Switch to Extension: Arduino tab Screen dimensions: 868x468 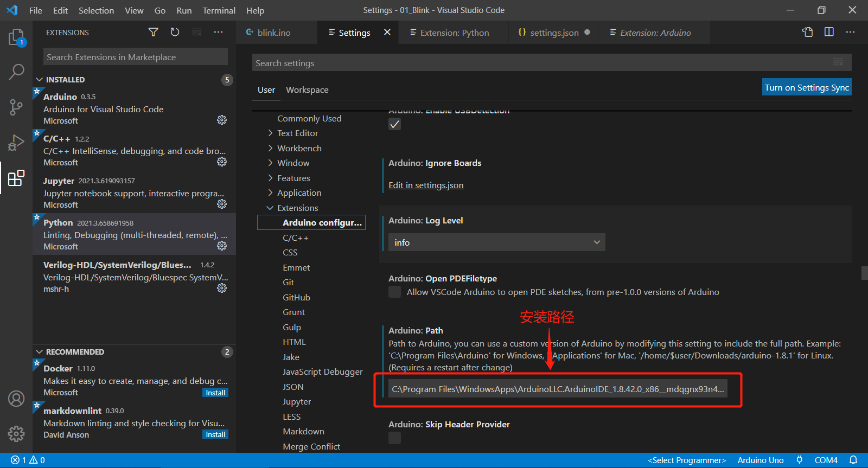(x=655, y=33)
